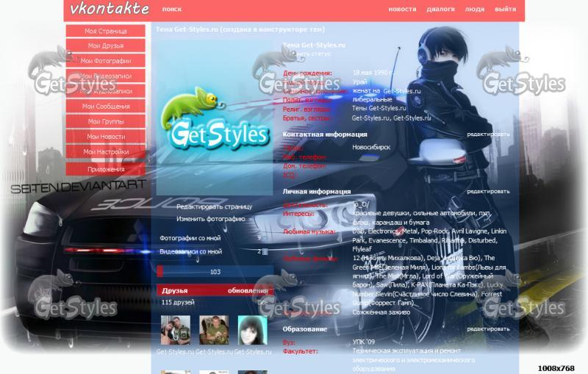Click Изменить фотографию link

[x=210, y=219]
